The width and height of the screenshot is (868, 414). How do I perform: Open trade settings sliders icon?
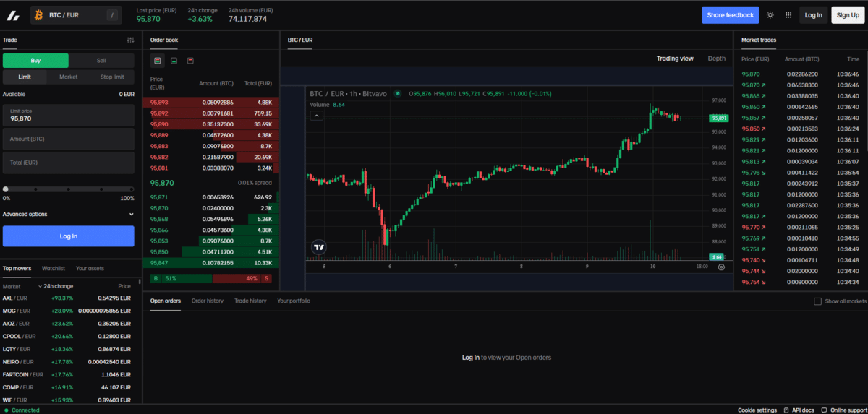[130, 40]
